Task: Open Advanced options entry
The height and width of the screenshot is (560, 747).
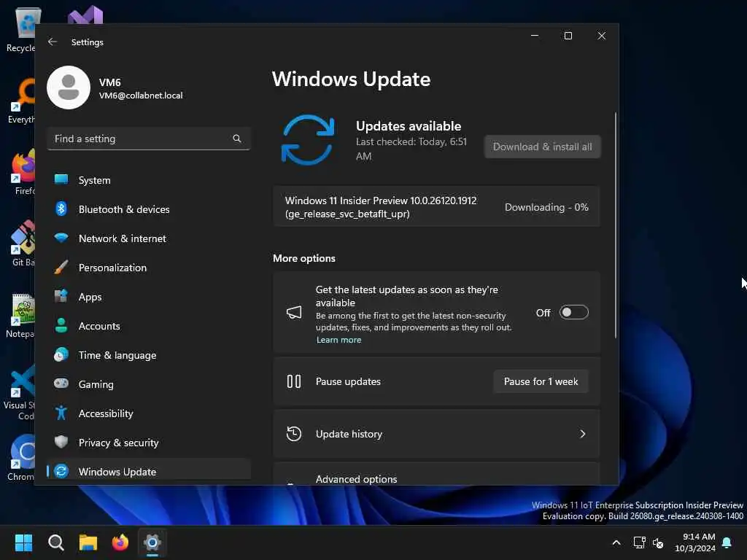Action: point(436,474)
